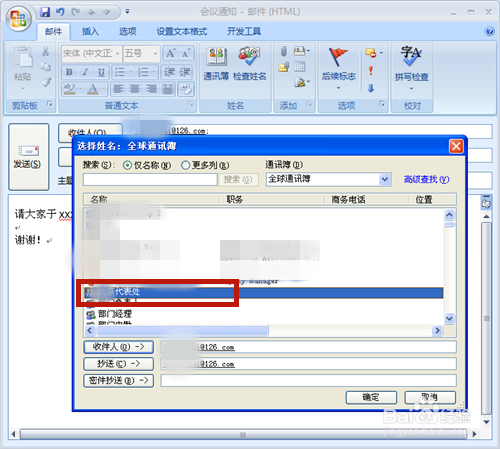The width and height of the screenshot is (500, 449).
Task: Click the 密件抄送 (Bcc) -> button
Action: coord(119,380)
